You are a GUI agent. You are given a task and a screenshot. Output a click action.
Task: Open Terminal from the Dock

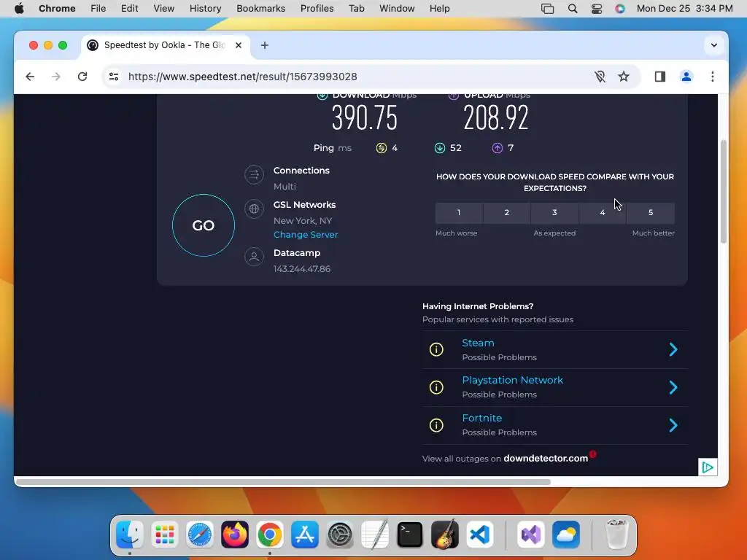pyautogui.click(x=410, y=534)
